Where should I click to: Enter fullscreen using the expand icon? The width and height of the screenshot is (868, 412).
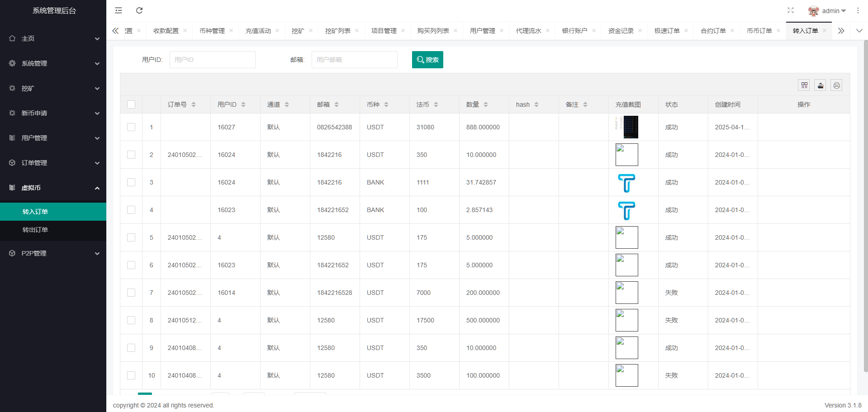790,10
